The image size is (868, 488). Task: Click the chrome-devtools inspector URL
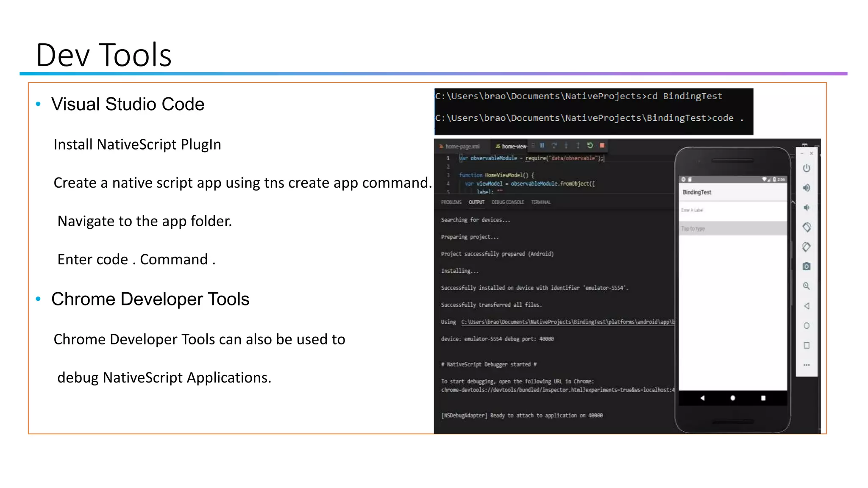point(558,390)
